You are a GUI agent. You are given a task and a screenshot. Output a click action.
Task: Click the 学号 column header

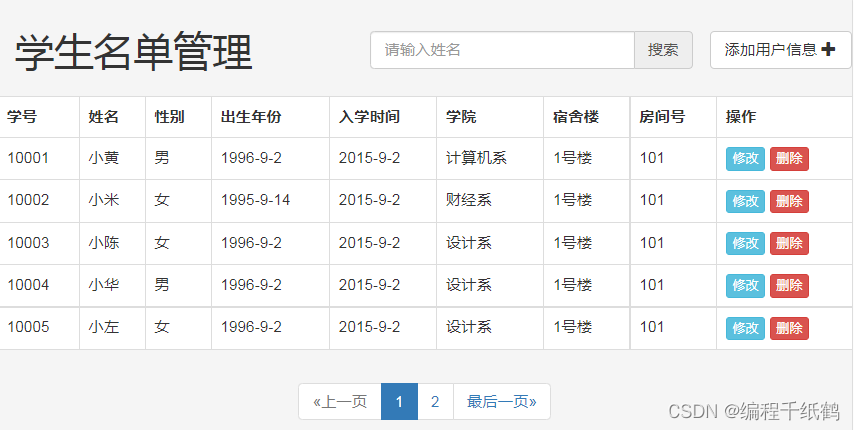click(x=22, y=117)
